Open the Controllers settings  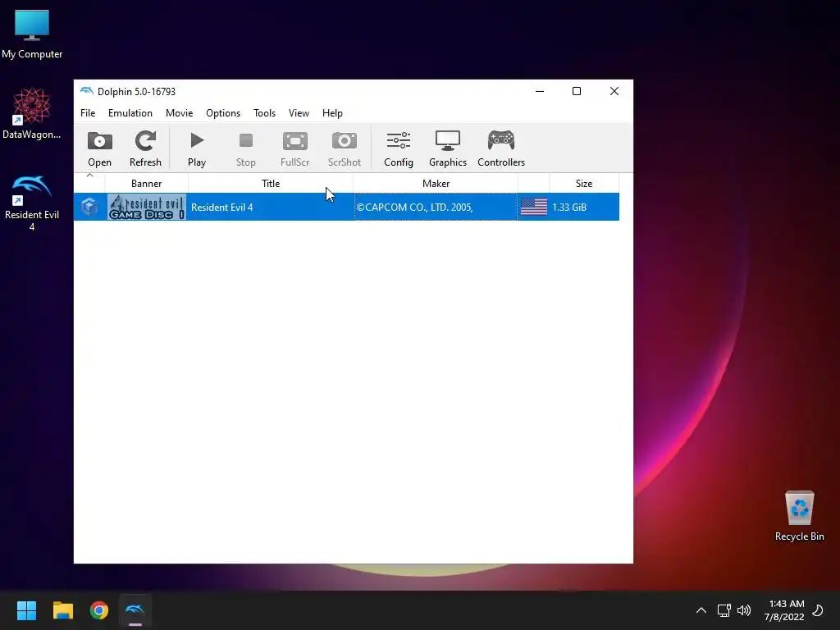coord(501,148)
